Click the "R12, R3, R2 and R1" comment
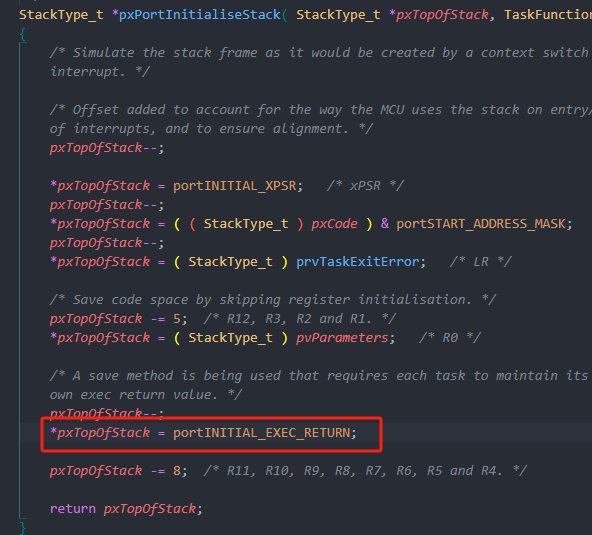This screenshot has height=535, width=592. (300, 319)
